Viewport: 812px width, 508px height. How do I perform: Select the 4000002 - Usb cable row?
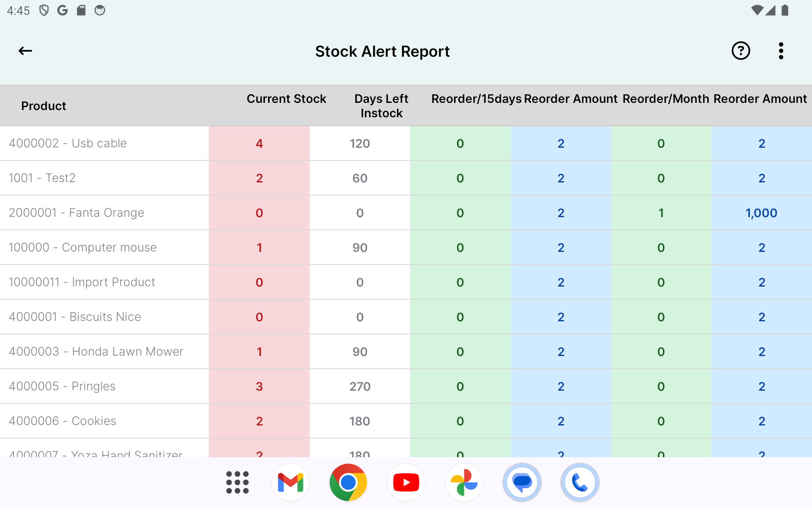point(68,143)
